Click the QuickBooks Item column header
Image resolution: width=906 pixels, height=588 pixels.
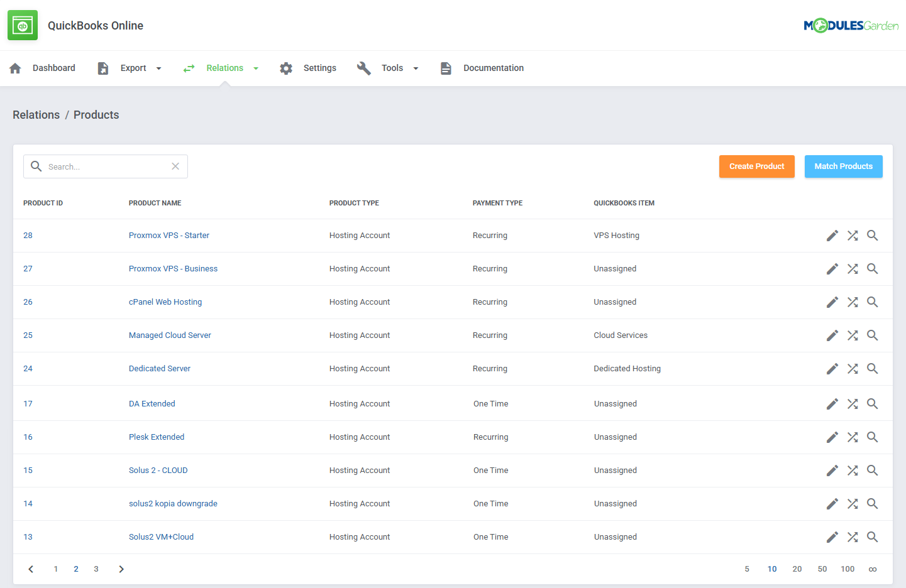624,204
